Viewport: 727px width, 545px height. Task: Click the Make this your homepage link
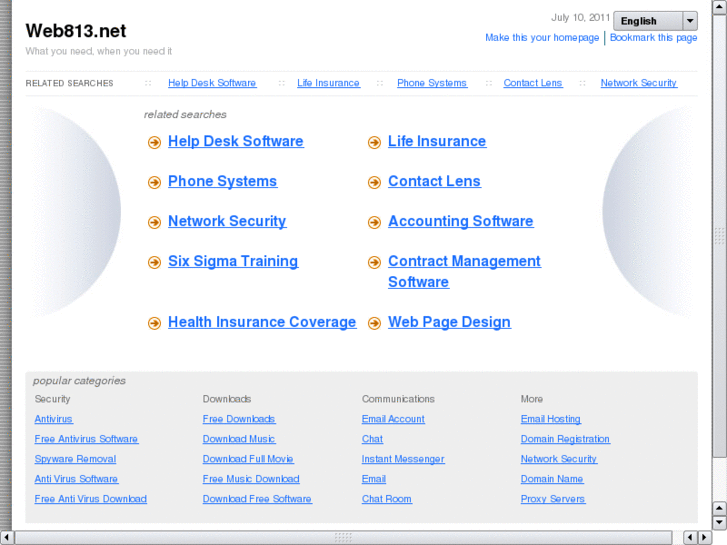pyautogui.click(x=542, y=38)
